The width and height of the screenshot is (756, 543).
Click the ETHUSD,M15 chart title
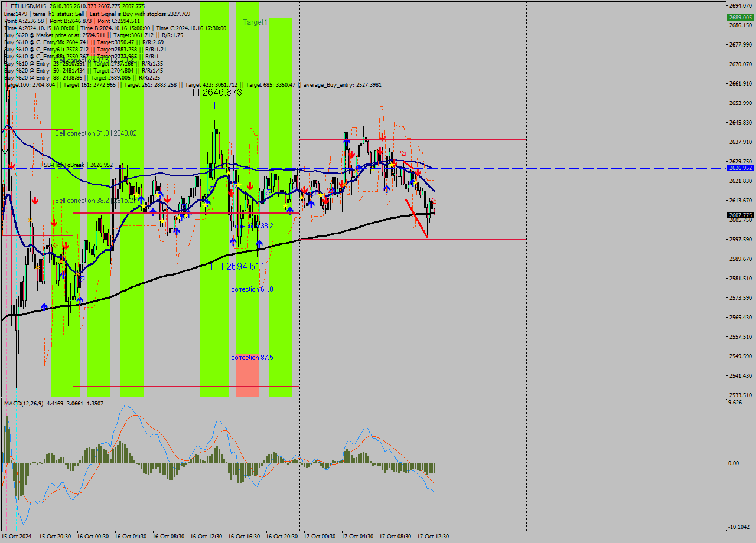[28, 6]
